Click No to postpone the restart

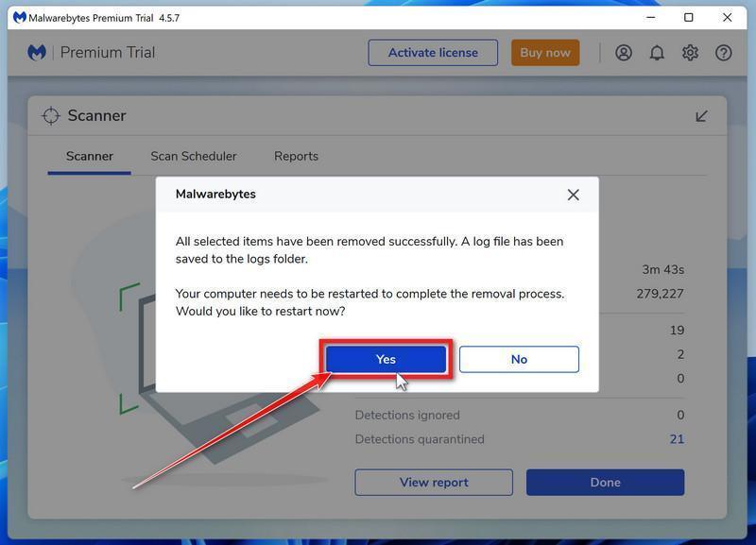click(x=519, y=359)
